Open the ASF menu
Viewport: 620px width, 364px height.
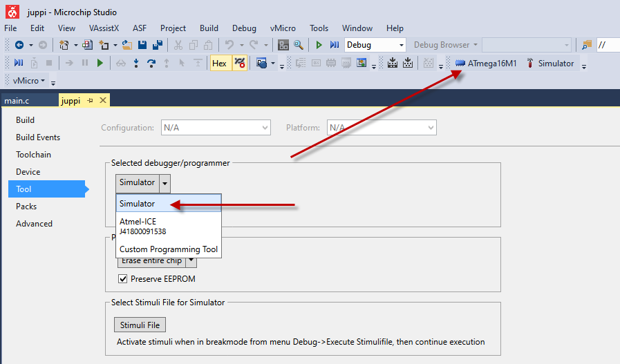[x=140, y=28]
